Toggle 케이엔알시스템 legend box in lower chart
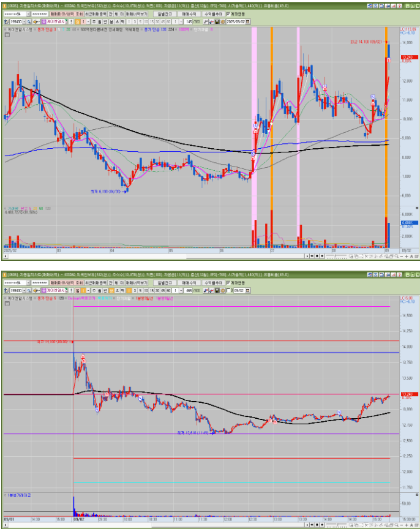 click(6, 299)
